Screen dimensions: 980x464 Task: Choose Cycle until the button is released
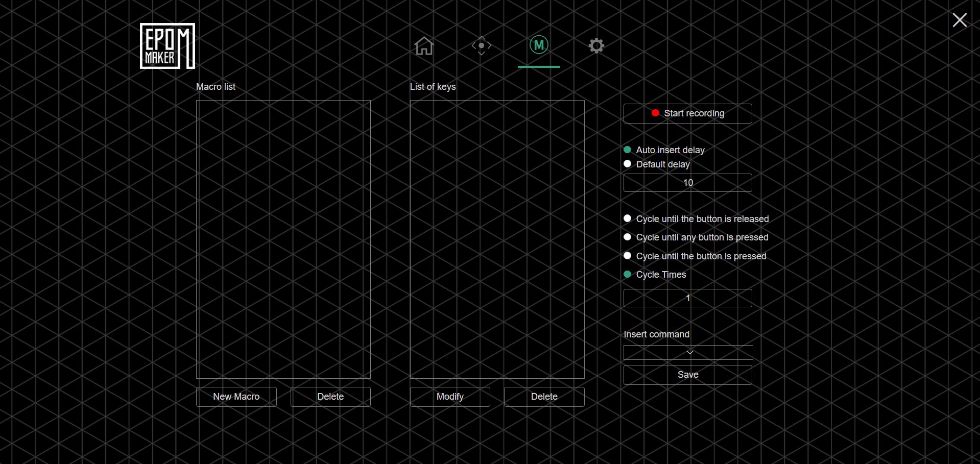pos(628,218)
